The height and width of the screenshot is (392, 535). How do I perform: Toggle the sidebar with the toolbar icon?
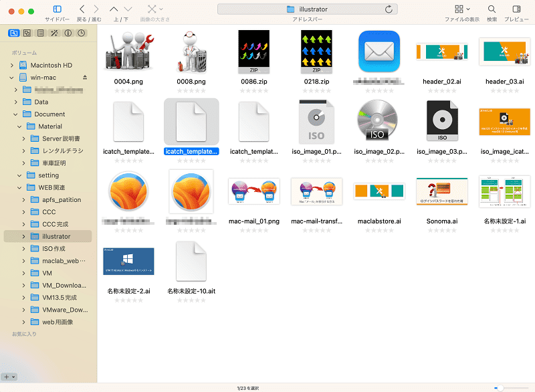coord(58,9)
